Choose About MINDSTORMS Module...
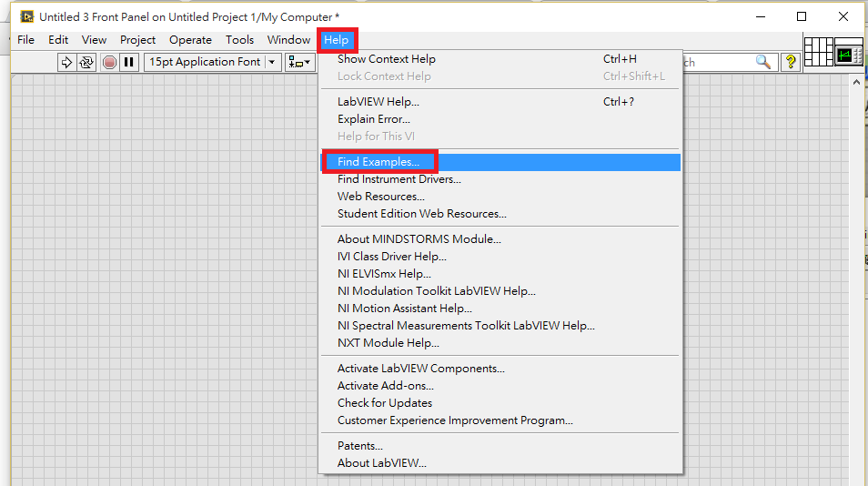The height and width of the screenshot is (486, 868). 500,239
